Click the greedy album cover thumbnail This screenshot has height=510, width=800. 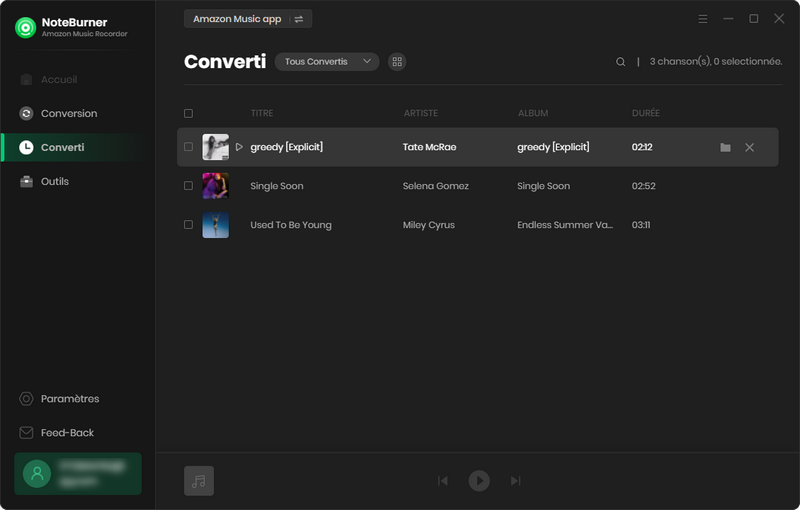coord(215,147)
